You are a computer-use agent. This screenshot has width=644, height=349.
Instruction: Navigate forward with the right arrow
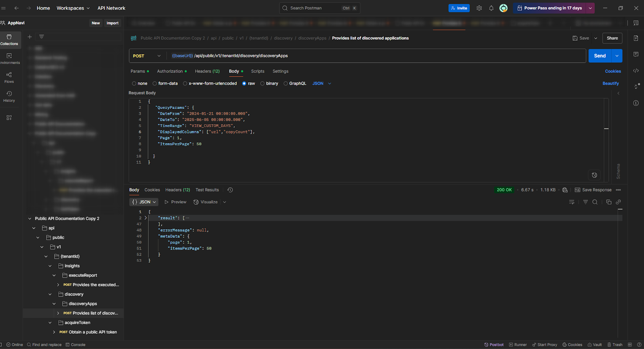(29, 8)
